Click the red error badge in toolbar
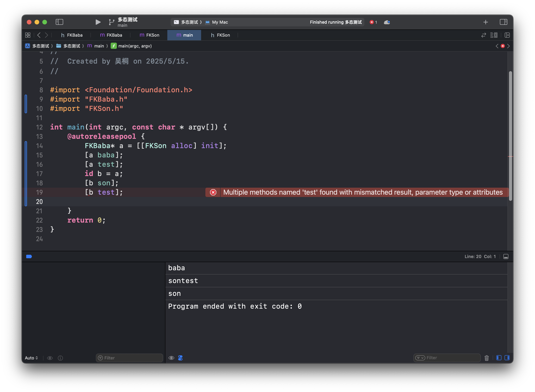Viewport: 535px width, 392px height. (373, 22)
